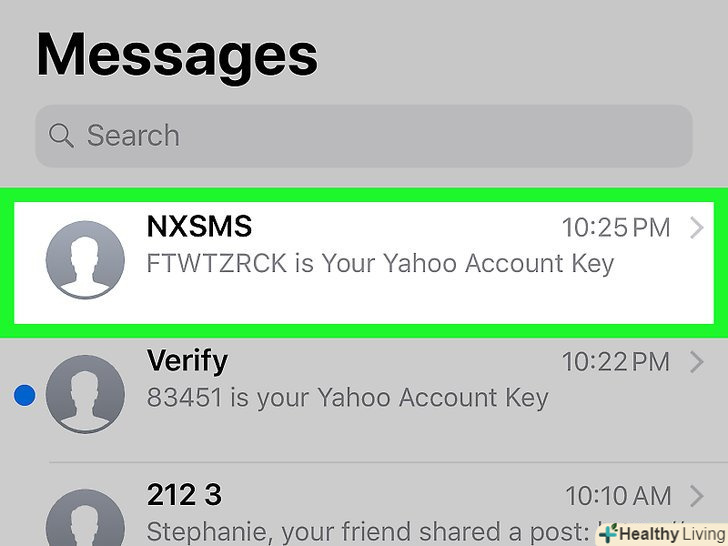This screenshot has width=728, height=546.
Task: Open the NXSMS sender name
Action: pyautogui.click(x=199, y=227)
